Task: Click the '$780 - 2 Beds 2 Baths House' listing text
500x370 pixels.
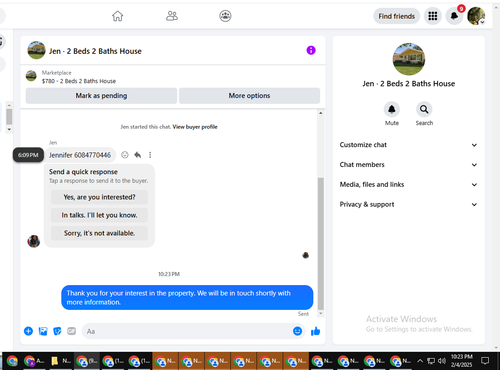Action: point(79,81)
